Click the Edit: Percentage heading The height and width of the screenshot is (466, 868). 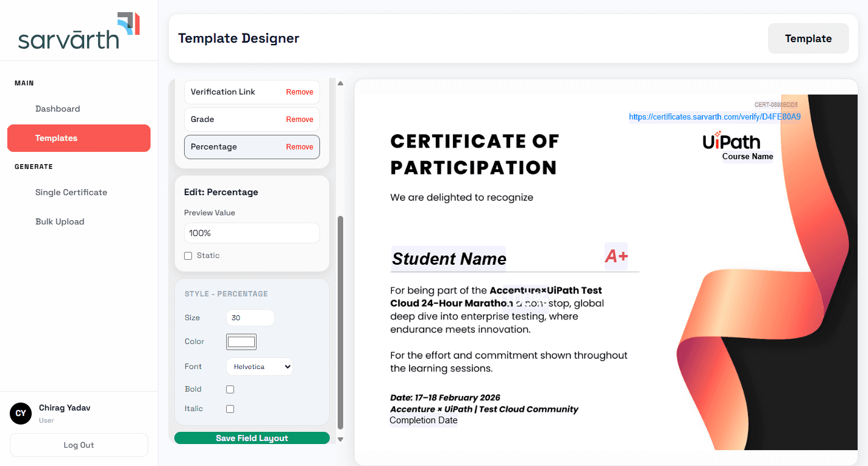click(x=221, y=192)
